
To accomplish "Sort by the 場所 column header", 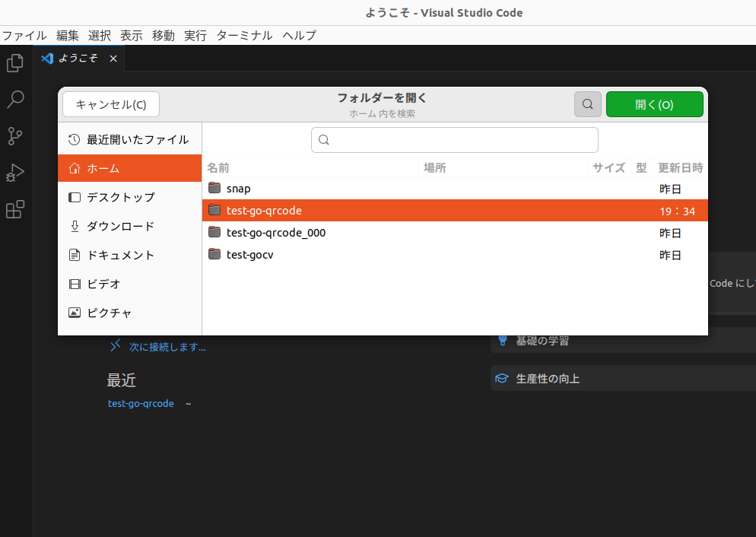I will (x=435, y=168).
